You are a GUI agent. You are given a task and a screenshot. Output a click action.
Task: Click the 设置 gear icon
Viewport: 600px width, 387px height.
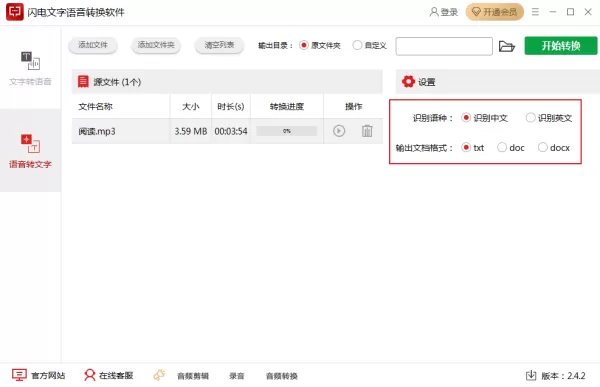point(408,82)
